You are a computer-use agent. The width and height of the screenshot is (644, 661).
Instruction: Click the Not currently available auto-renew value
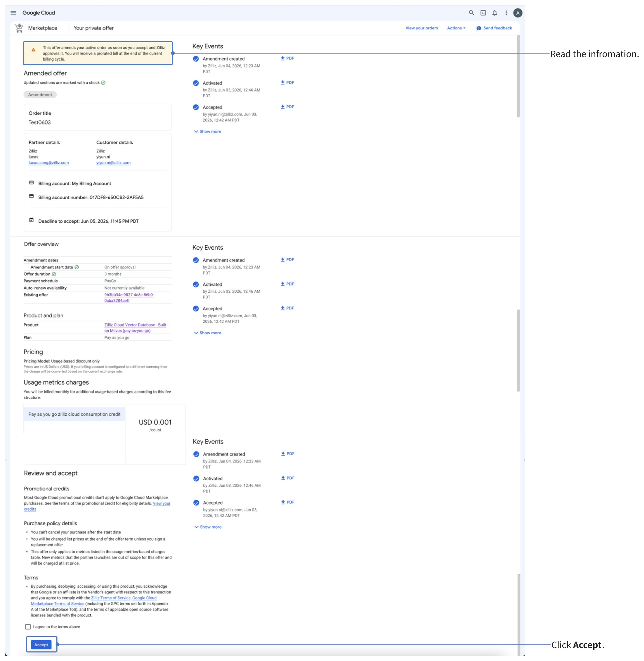[x=124, y=288]
